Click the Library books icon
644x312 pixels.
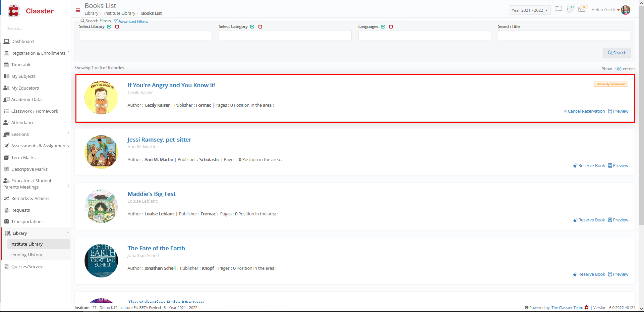pos(8,233)
